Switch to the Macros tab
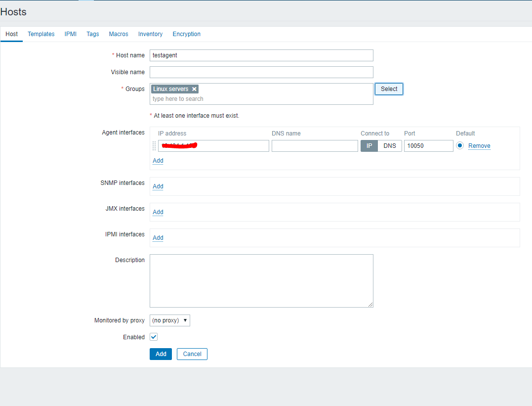 [x=119, y=34]
